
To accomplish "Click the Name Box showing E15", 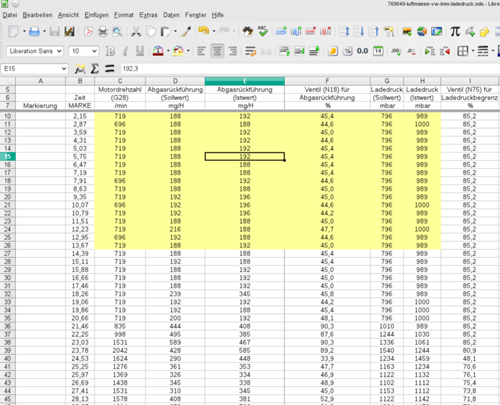I will (x=35, y=69).
